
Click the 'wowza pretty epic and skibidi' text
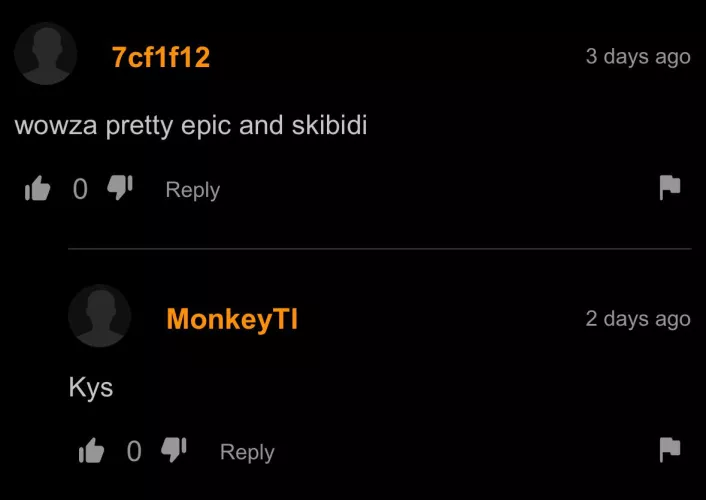pos(191,126)
